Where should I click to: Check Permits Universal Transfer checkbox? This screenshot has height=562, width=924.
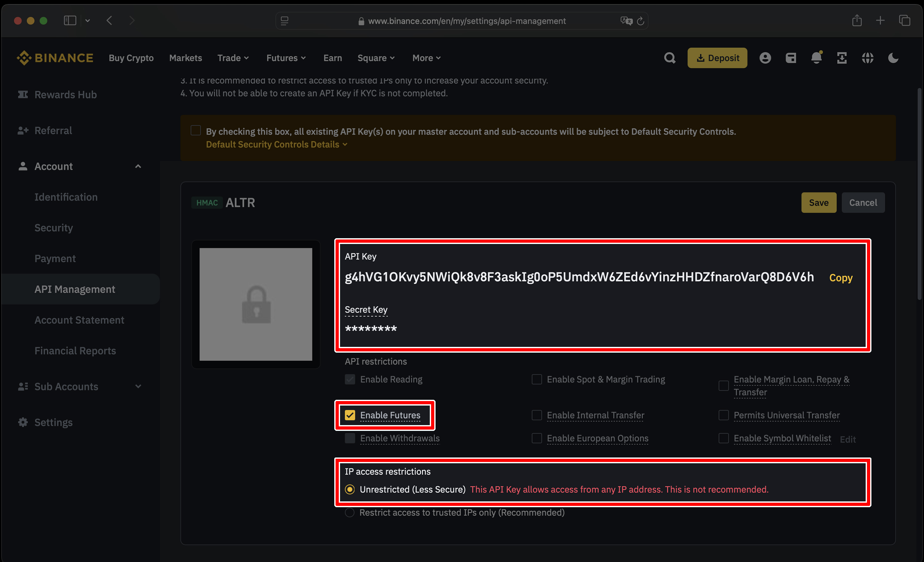tap(723, 415)
